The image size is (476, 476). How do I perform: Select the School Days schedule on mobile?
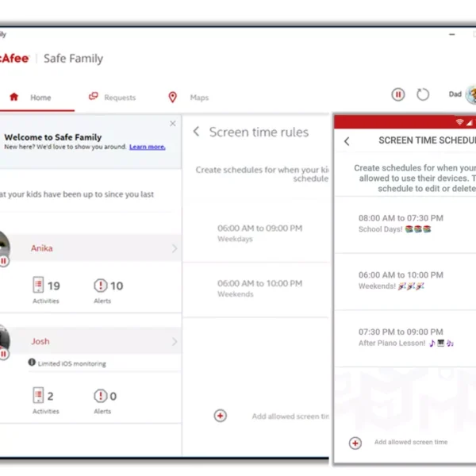pyautogui.click(x=401, y=223)
